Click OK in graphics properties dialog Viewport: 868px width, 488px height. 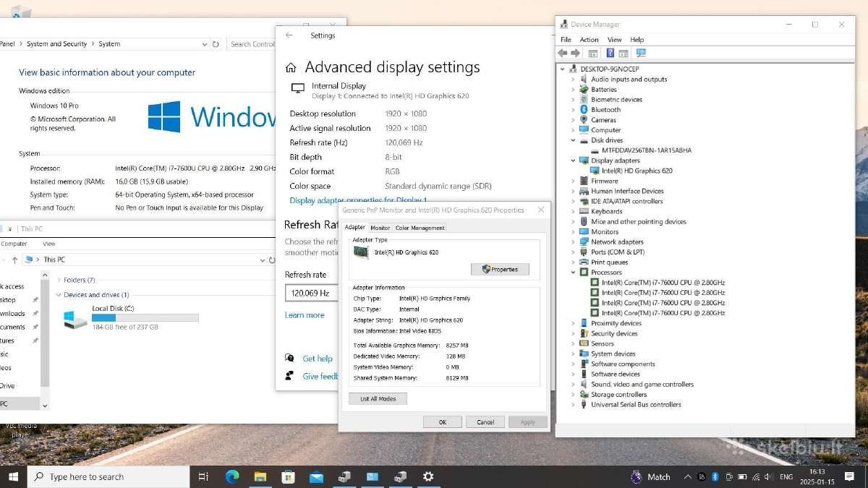pos(443,421)
